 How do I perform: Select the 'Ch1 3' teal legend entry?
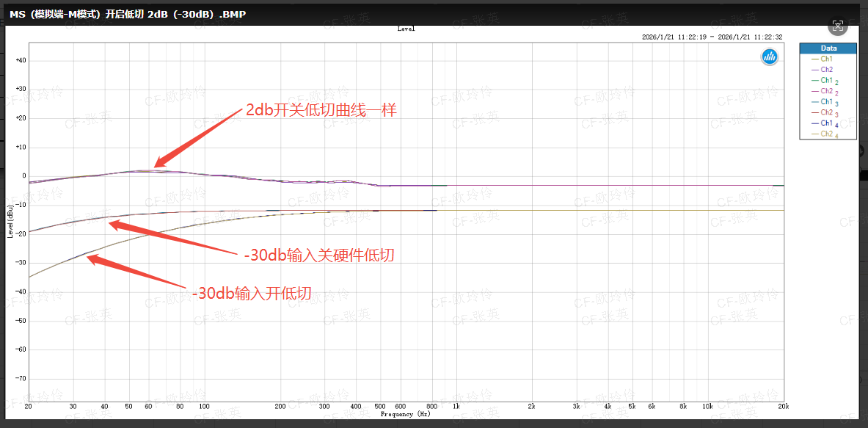[825, 102]
